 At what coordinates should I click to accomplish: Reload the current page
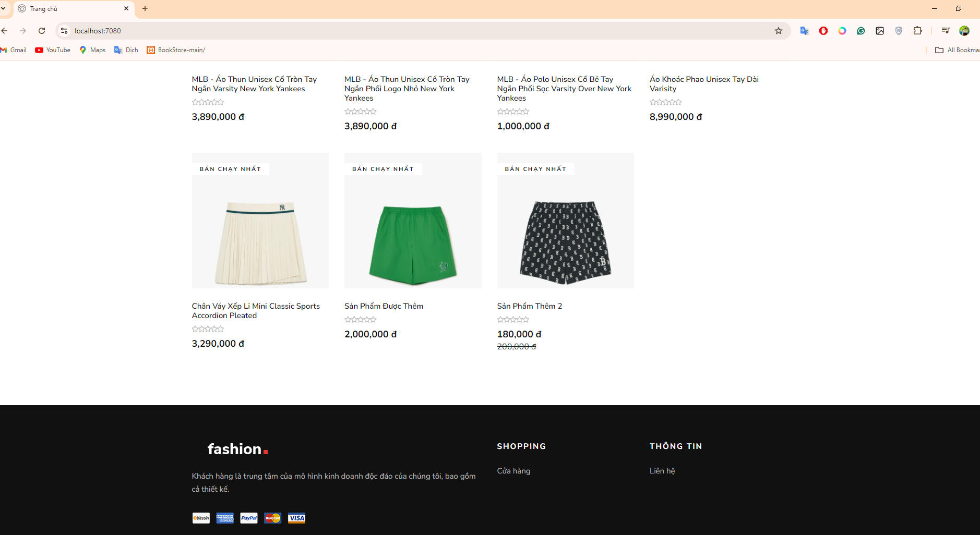[x=42, y=31]
